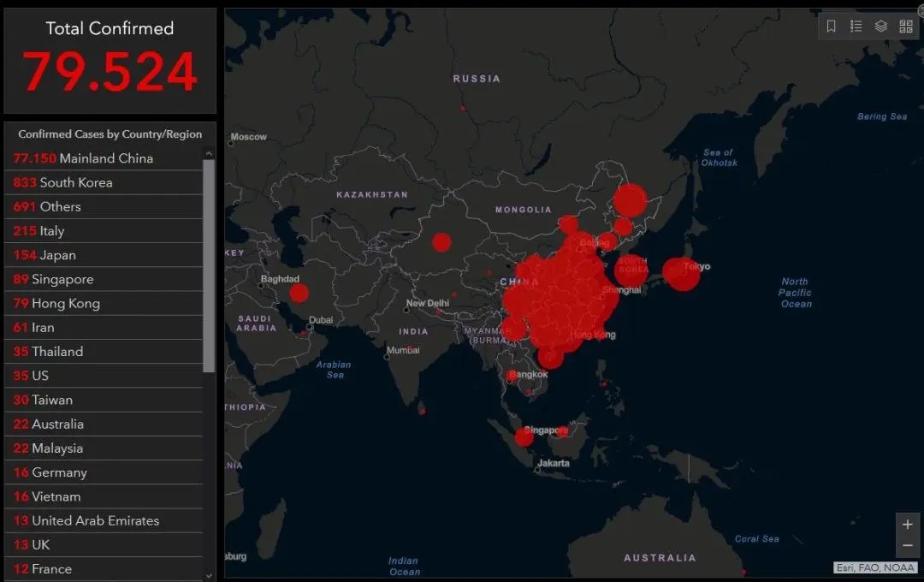Pick Iran in the country list

point(103,327)
